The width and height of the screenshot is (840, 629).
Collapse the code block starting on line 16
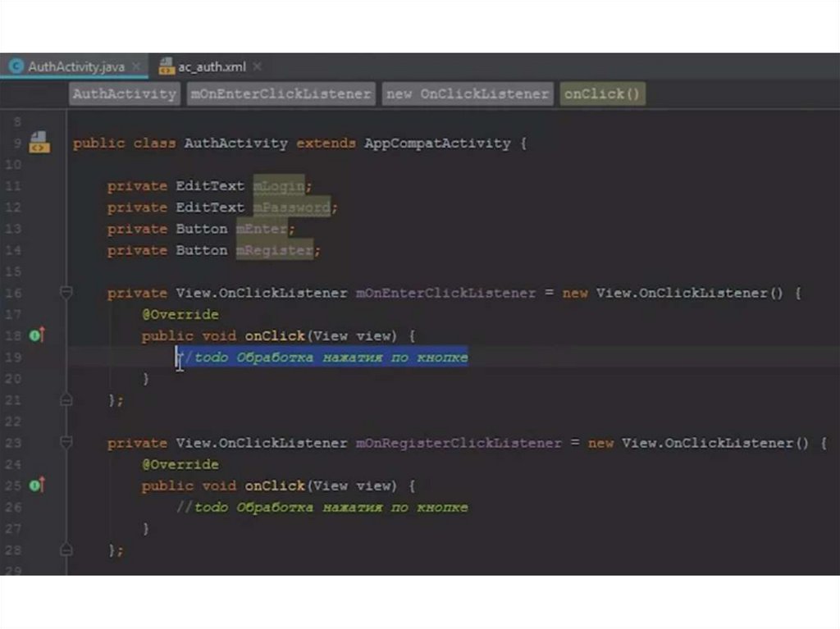tap(66, 293)
